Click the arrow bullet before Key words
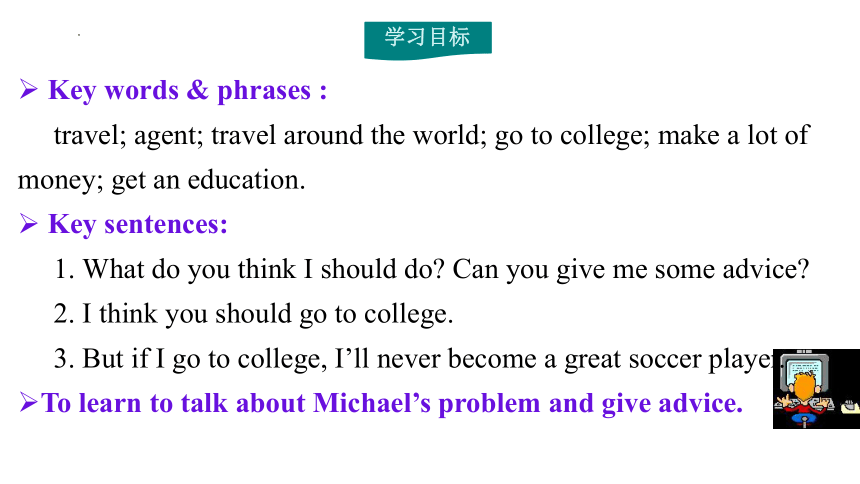The width and height of the screenshot is (860, 484). [29, 89]
